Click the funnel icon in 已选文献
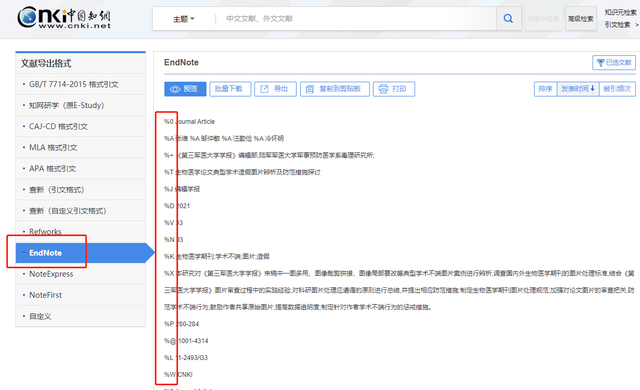 pos(600,62)
